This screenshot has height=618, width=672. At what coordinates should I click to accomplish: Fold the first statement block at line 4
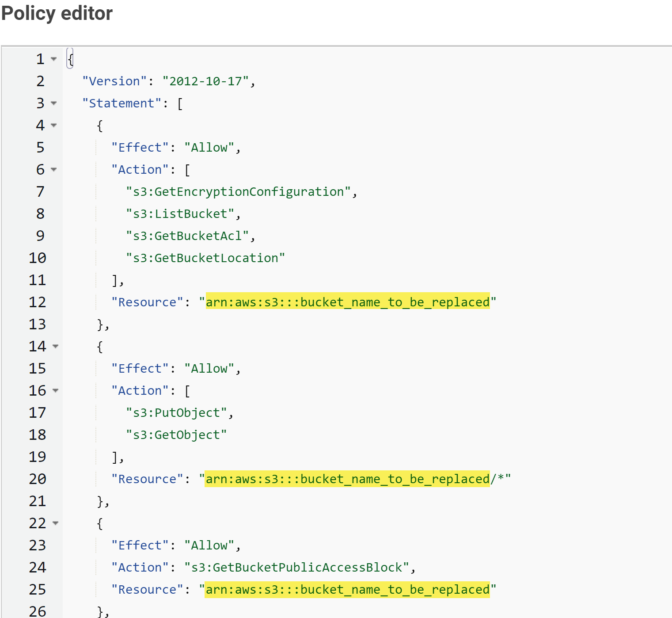(x=54, y=125)
